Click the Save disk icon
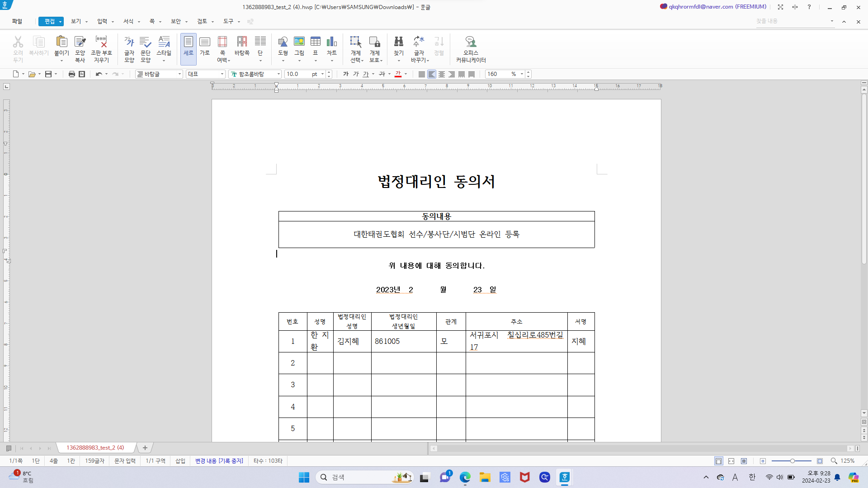Image resolution: width=868 pixels, height=488 pixels. point(48,74)
